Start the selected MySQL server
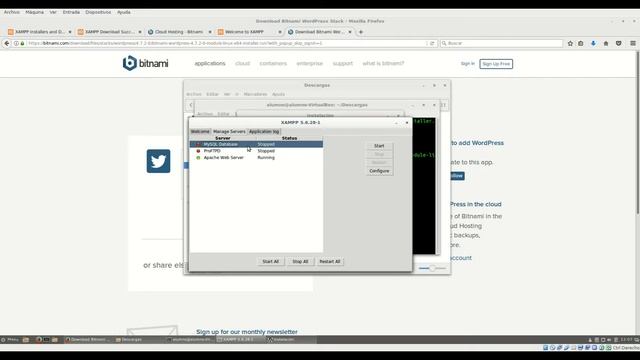640x360 pixels. pyautogui.click(x=379, y=146)
